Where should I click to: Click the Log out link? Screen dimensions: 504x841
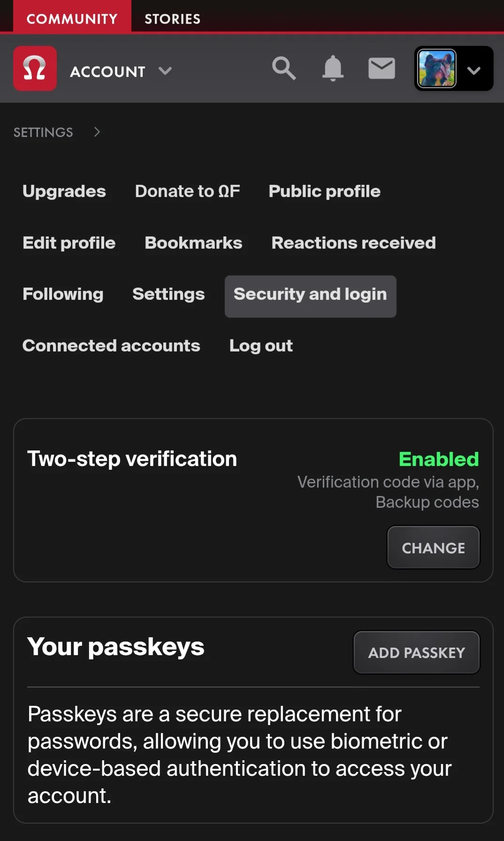[x=261, y=345]
